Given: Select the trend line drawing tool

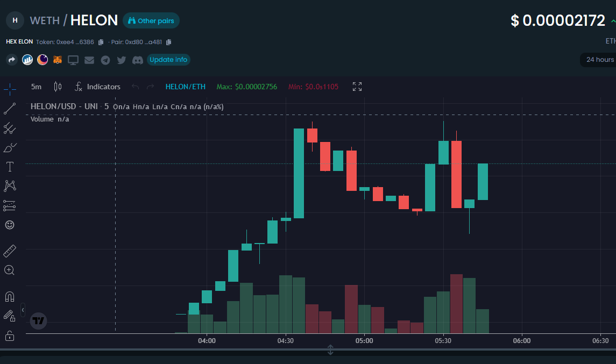Looking at the screenshot, I should pyautogui.click(x=10, y=109).
